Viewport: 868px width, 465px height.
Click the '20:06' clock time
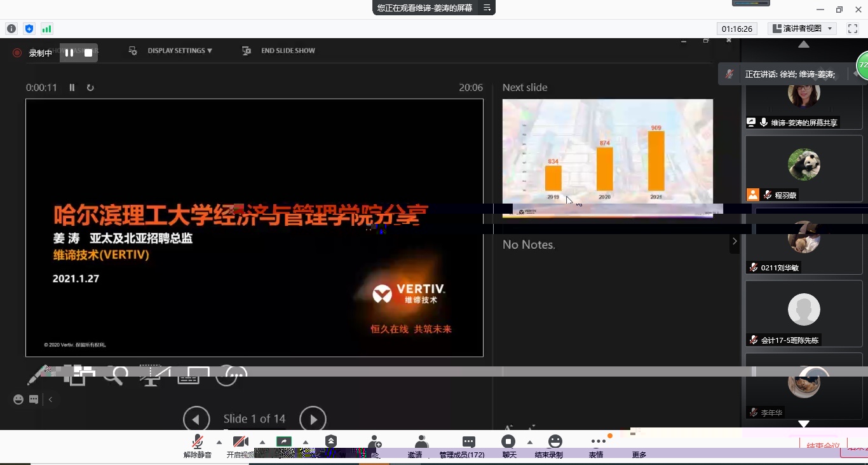pyautogui.click(x=471, y=88)
